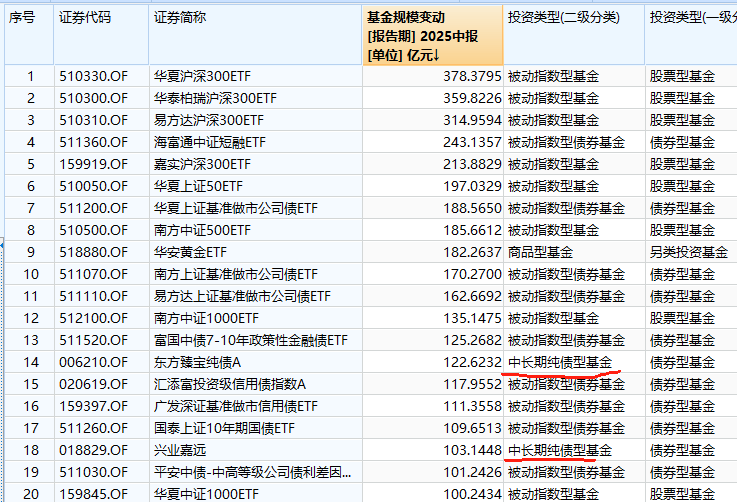Select fund name 富国中债7-10年政策性金融债ETF

point(251,340)
